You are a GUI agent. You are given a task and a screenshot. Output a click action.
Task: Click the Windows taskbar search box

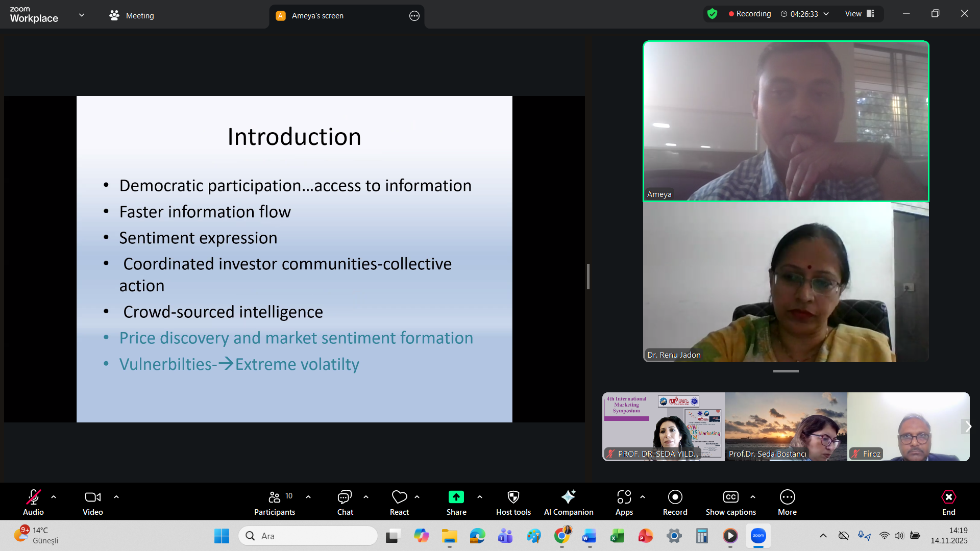(308, 536)
